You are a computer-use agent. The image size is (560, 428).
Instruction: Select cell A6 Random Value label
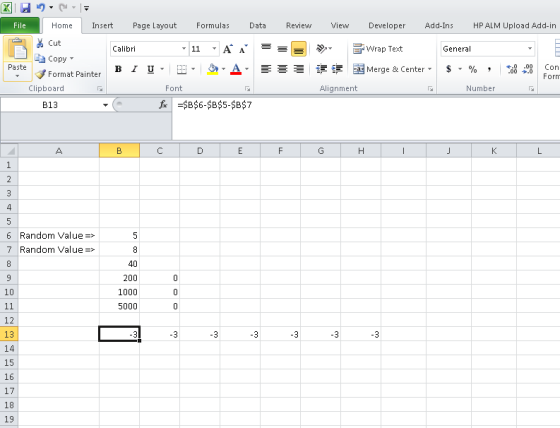pos(59,235)
